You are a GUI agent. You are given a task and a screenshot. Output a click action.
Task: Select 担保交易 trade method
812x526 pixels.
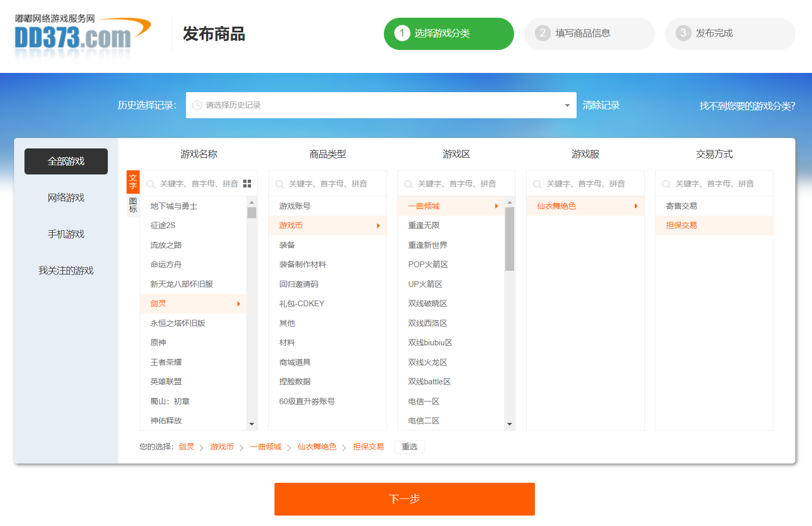point(714,226)
